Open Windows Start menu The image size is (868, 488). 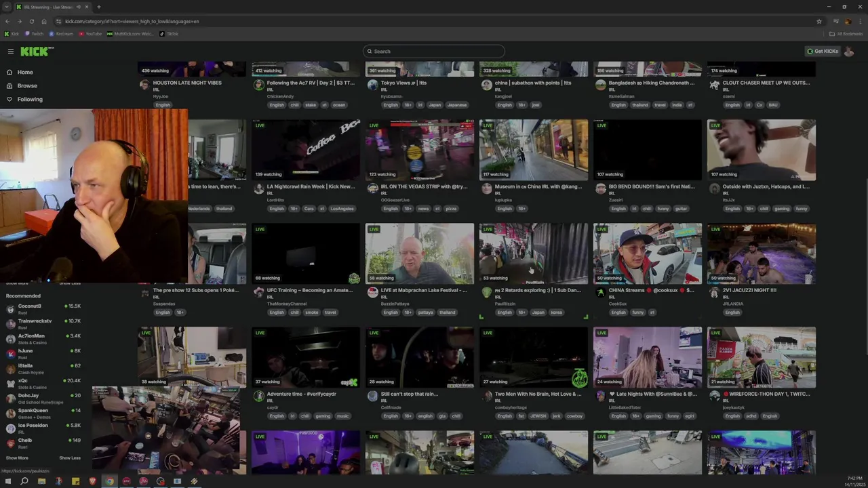[x=7, y=481]
